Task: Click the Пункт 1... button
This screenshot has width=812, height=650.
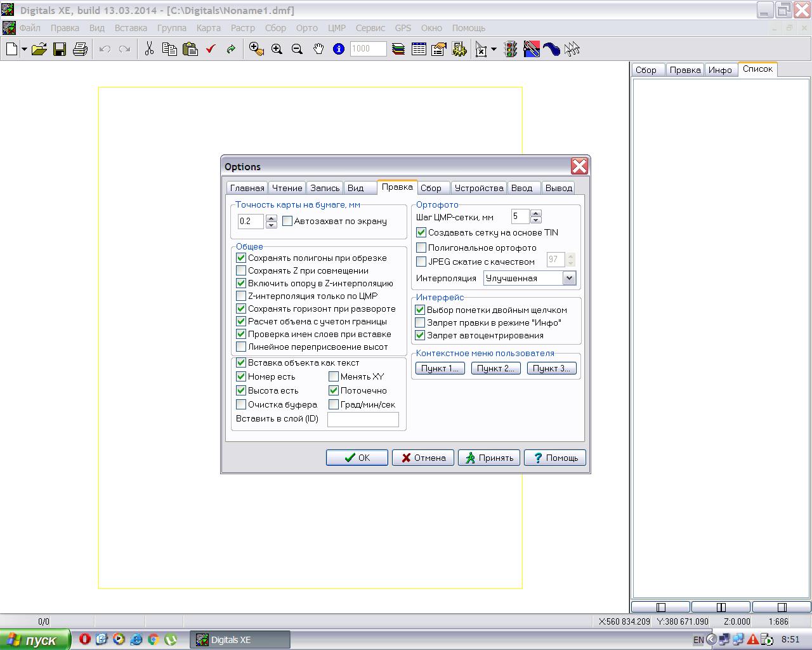Action: (x=440, y=368)
